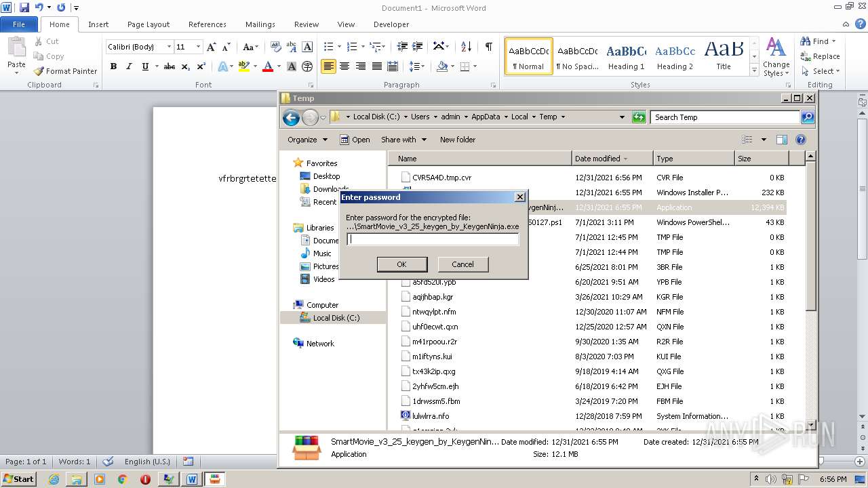Expand line spacing dropdown

point(418,66)
